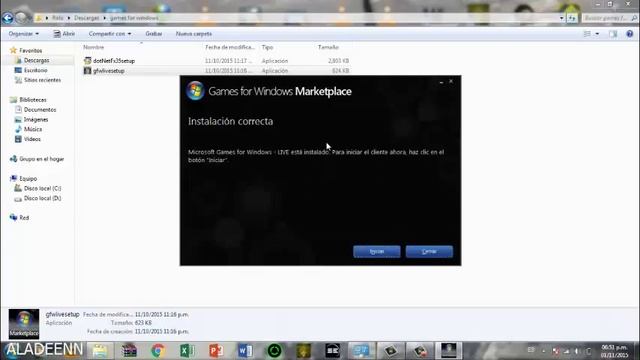
Task: Open the file explorer taskbar icon
Action: (100, 351)
